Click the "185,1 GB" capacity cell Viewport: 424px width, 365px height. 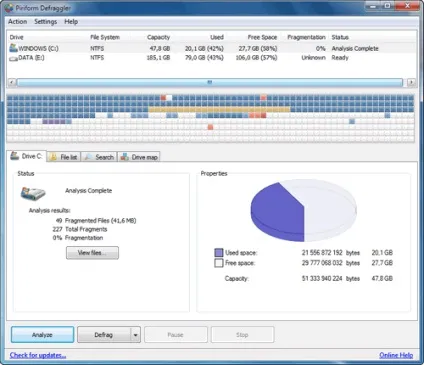pos(158,58)
